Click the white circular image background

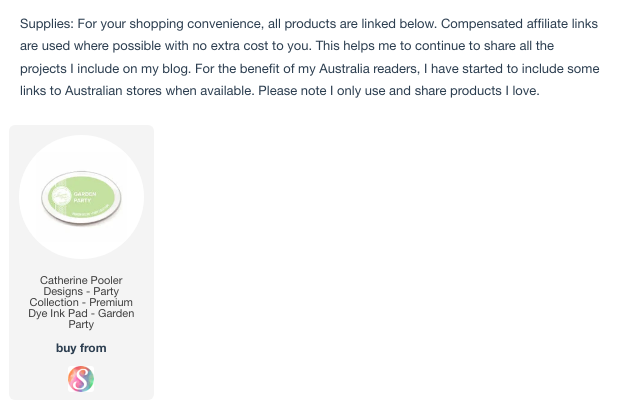pos(81,197)
